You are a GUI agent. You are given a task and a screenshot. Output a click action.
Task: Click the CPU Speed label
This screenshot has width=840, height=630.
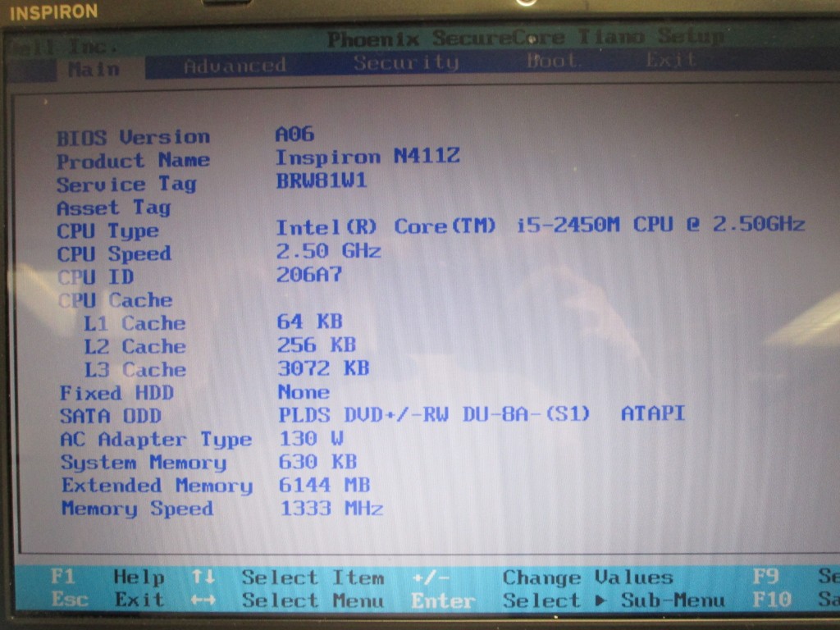(x=114, y=254)
